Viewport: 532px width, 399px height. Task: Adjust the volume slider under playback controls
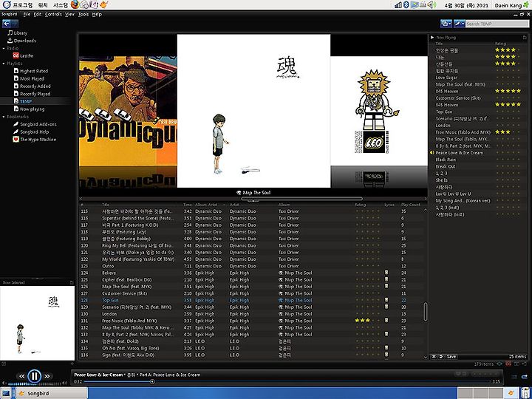34,383
